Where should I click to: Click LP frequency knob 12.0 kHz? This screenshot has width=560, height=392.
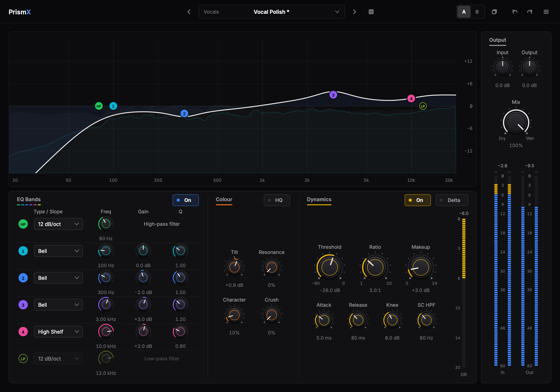click(x=106, y=358)
